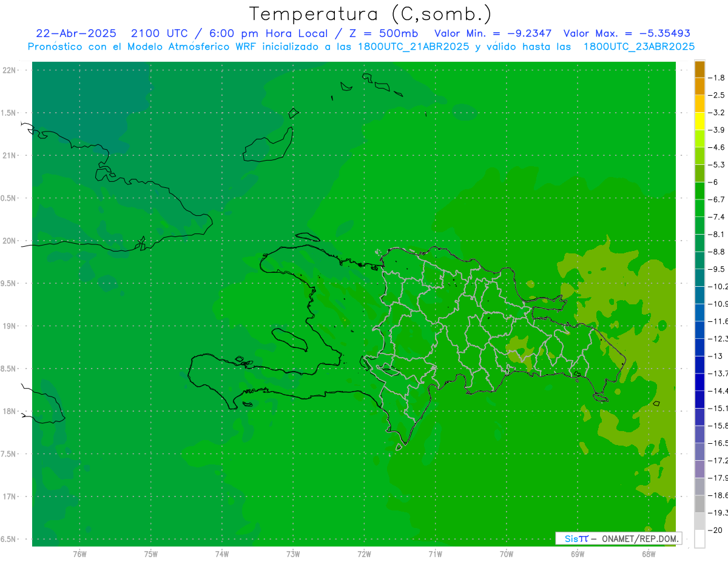Click the '-16.5' colorbar value
The image size is (728, 562).
click(718, 443)
